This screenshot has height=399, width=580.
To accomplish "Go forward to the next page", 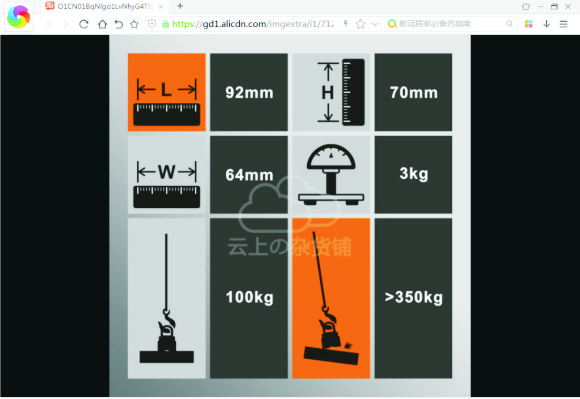I will 66,24.
